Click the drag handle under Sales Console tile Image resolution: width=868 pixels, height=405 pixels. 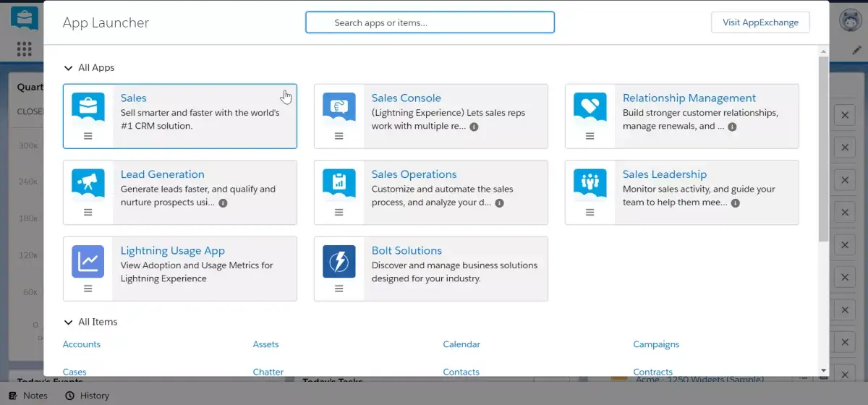(x=339, y=136)
